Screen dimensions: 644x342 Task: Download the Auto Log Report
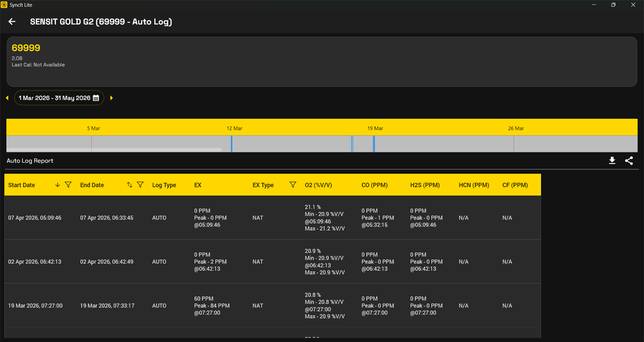pyautogui.click(x=612, y=161)
